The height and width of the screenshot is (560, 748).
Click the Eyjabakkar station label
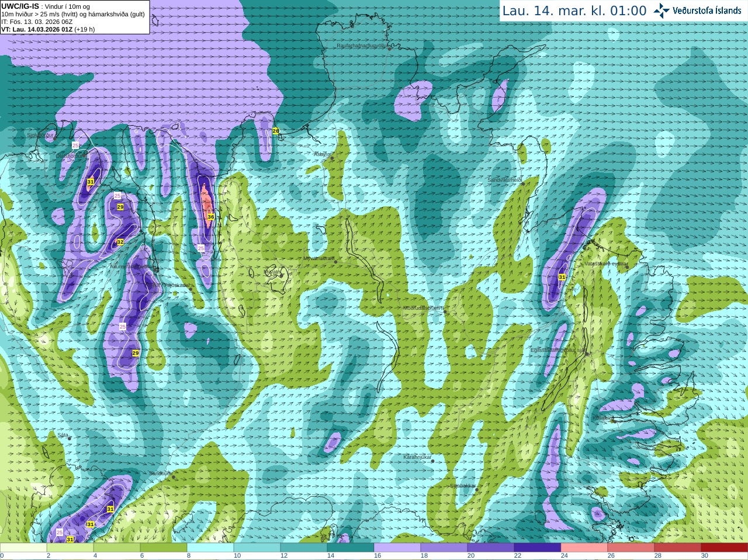(x=463, y=486)
